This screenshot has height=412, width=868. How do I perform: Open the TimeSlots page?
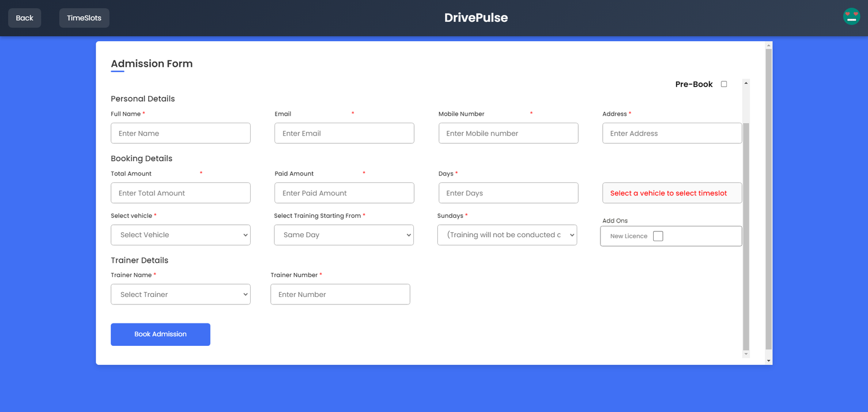click(84, 18)
